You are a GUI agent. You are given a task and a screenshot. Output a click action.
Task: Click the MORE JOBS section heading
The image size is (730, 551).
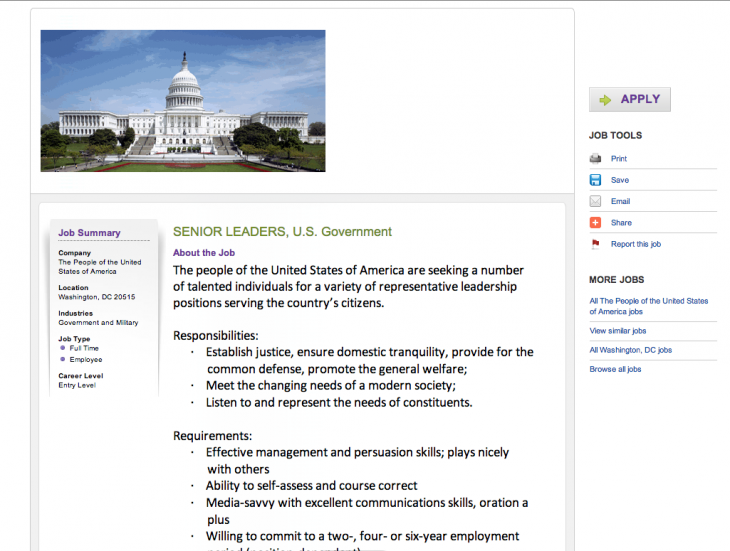point(616,280)
